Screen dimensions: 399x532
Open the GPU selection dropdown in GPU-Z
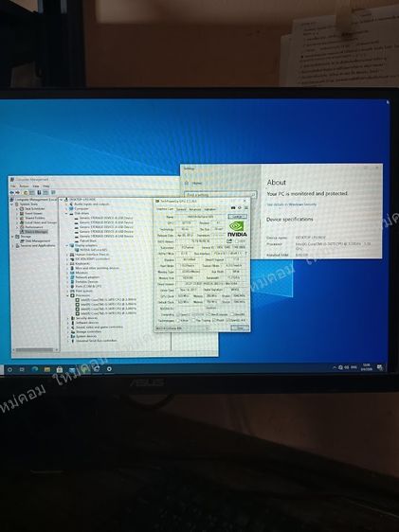pyautogui.click(x=182, y=328)
